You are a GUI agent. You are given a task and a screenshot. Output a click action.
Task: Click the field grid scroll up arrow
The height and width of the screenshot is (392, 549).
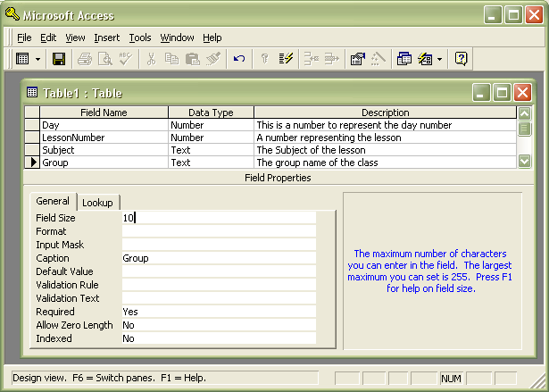click(x=525, y=113)
